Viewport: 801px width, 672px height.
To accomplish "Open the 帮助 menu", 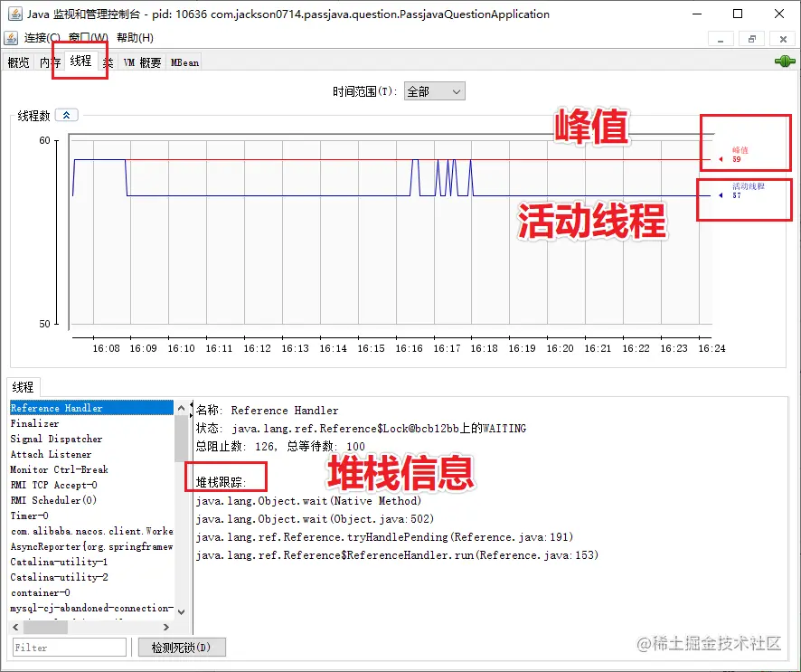I will (x=135, y=38).
